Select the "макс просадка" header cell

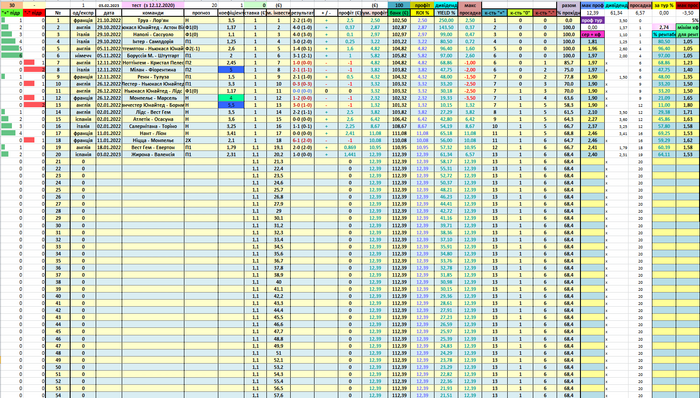pos(470,9)
